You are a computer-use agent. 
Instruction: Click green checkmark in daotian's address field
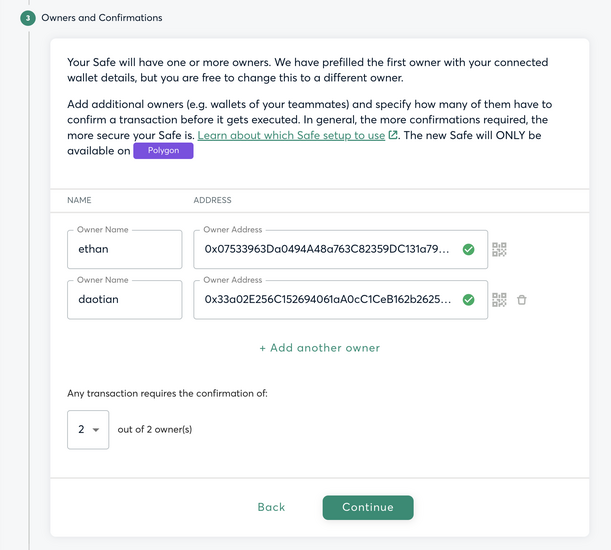point(468,300)
